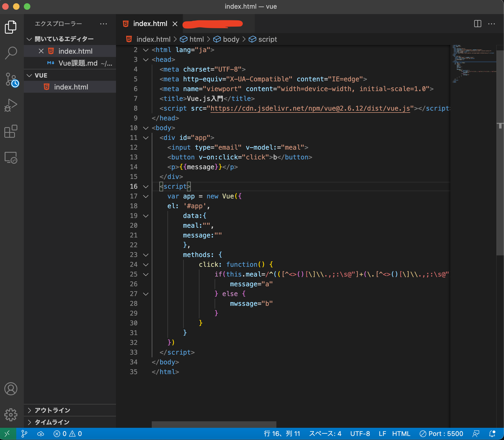Click the notifications bell in status bar
Viewport: 504px width, 440px height.
492,434
